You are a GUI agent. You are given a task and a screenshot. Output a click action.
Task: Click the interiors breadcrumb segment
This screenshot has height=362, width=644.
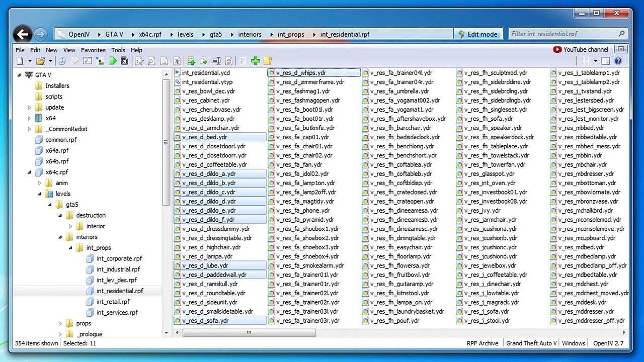(x=250, y=34)
